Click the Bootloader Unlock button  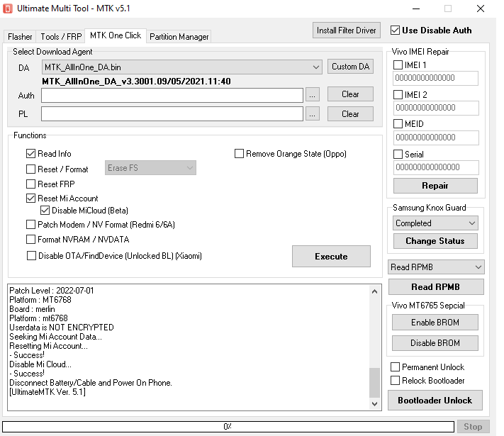pyautogui.click(x=435, y=401)
